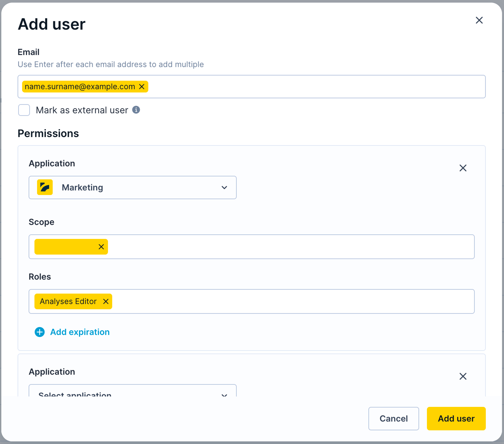Open the Marketing application dropdown
This screenshot has width=504, height=444.
[133, 187]
